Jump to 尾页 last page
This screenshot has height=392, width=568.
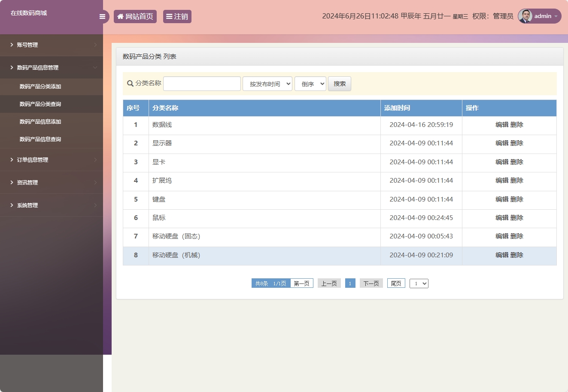pyautogui.click(x=396, y=283)
